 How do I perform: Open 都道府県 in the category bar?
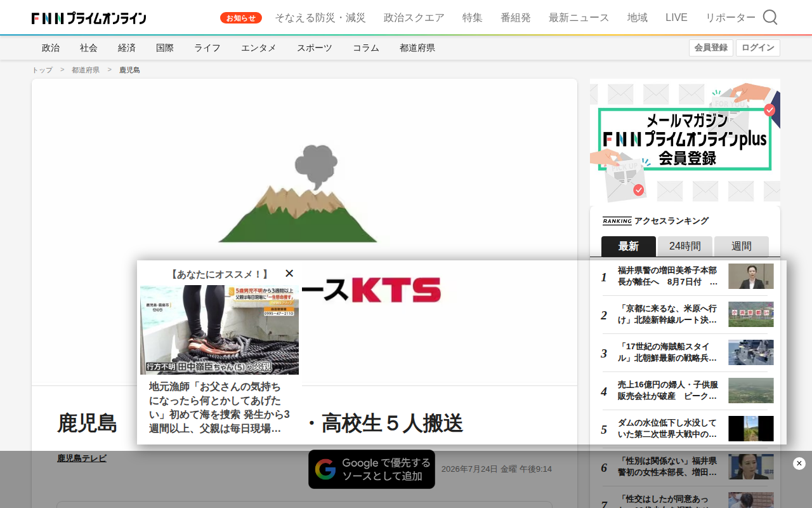(x=417, y=48)
